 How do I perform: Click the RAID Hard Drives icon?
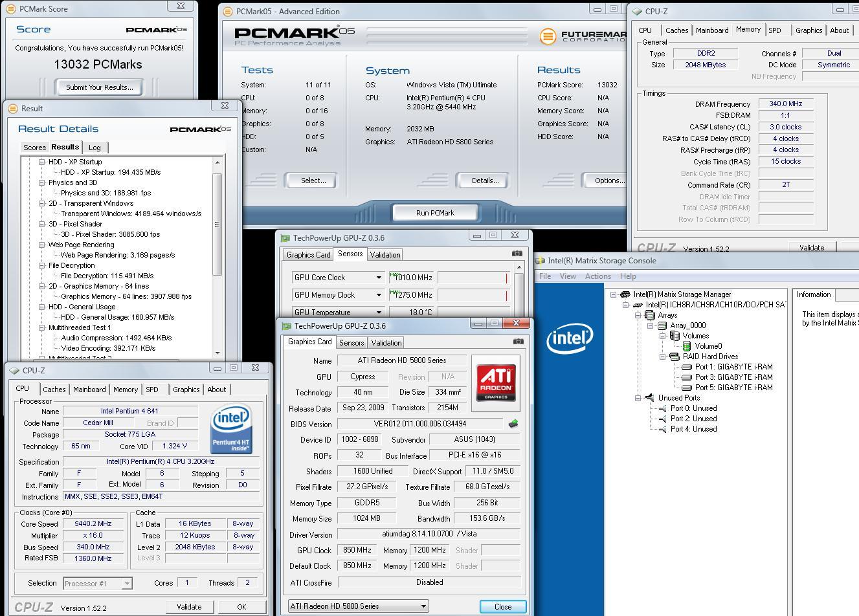pyautogui.click(x=675, y=357)
